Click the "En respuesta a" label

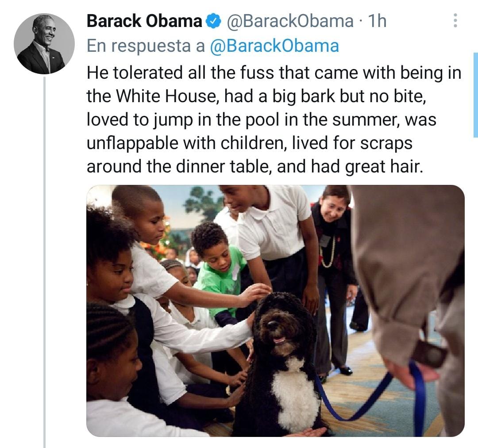pos(146,46)
